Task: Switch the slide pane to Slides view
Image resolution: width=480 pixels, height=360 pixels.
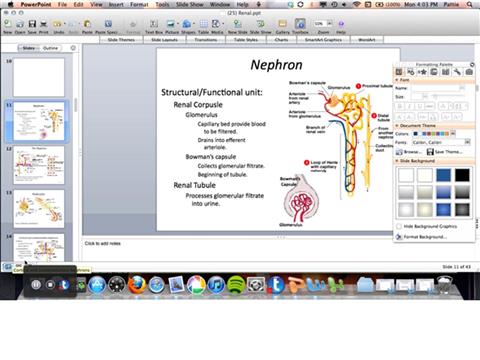Action: click(x=29, y=48)
